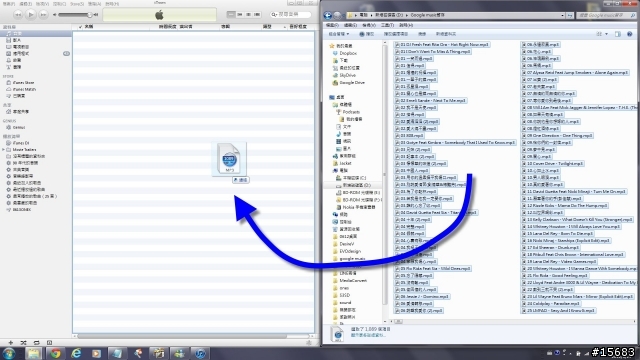640x360 pixels.
Task: Select the Music library in iTunes sidebar
Action: point(36,33)
